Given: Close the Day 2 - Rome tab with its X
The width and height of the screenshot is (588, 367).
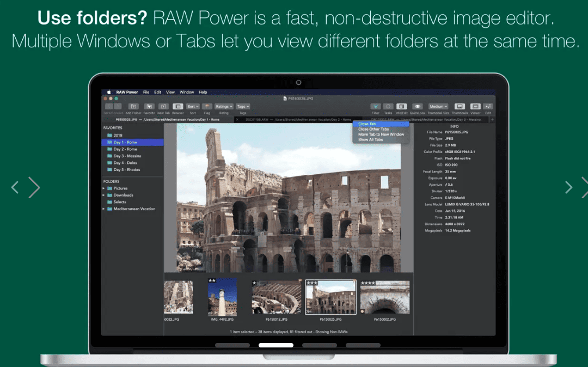Looking at the screenshot, I should pos(237,120).
